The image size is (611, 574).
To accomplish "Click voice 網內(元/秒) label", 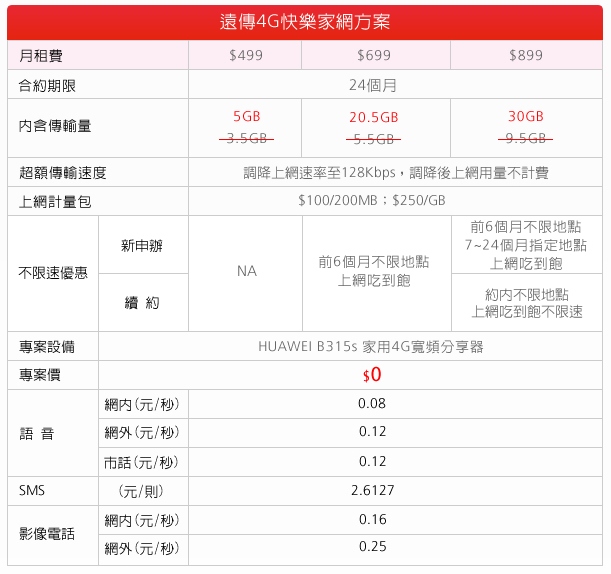I will [142, 404].
